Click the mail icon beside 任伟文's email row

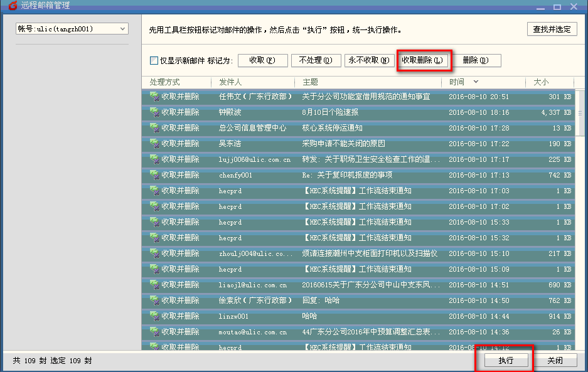pos(154,97)
